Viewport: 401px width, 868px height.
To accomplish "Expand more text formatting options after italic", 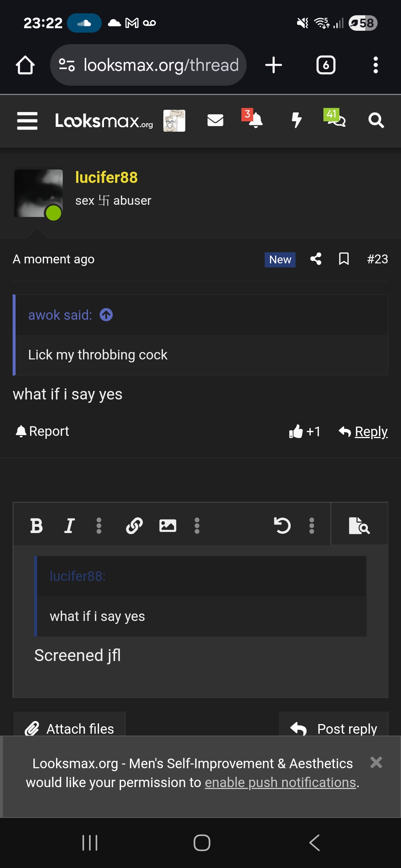I will point(99,526).
